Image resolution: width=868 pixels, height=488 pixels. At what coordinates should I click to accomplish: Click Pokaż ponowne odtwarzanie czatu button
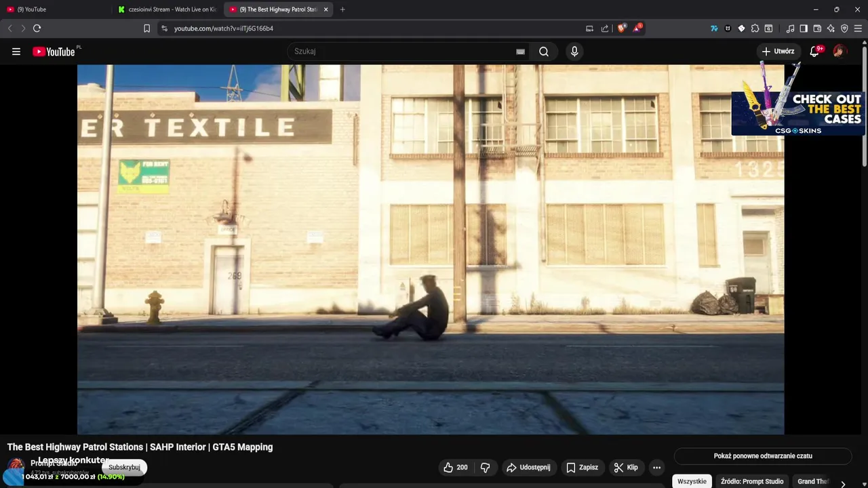(x=763, y=456)
